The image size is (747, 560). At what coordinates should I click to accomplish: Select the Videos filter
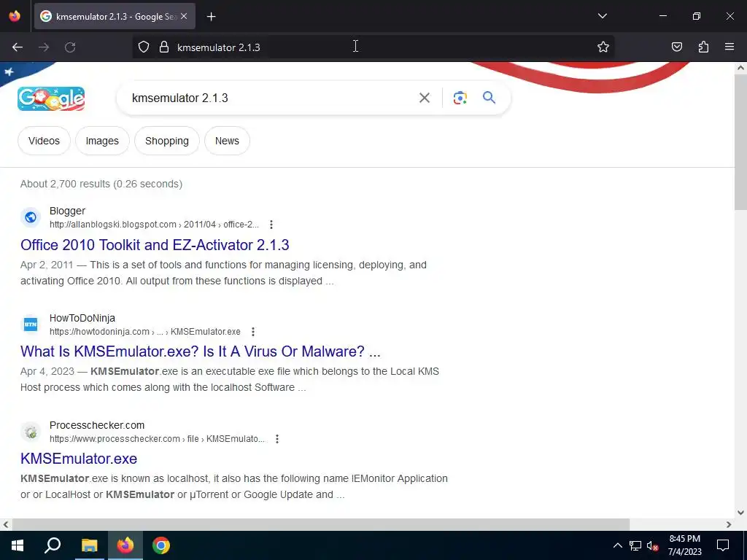click(x=44, y=141)
